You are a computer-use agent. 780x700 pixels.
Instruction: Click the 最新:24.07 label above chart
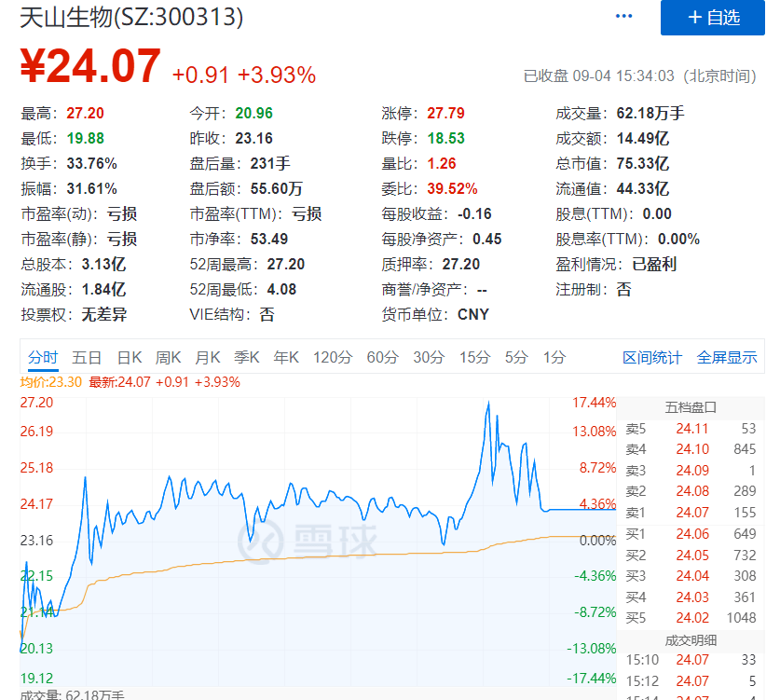pos(119,382)
